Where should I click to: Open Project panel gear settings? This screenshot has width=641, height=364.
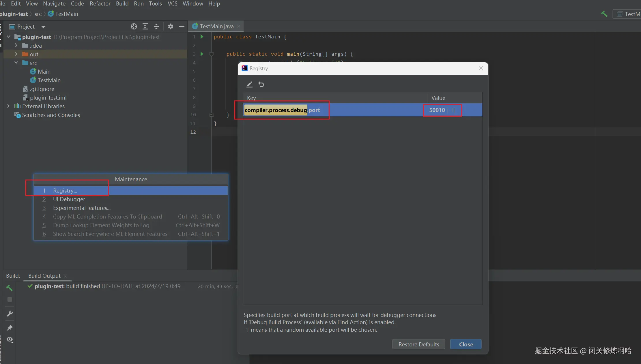(171, 27)
